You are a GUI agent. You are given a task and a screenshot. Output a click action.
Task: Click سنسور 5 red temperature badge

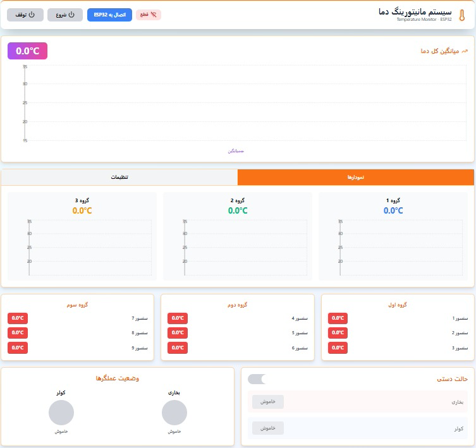click(x=178, y=332)
